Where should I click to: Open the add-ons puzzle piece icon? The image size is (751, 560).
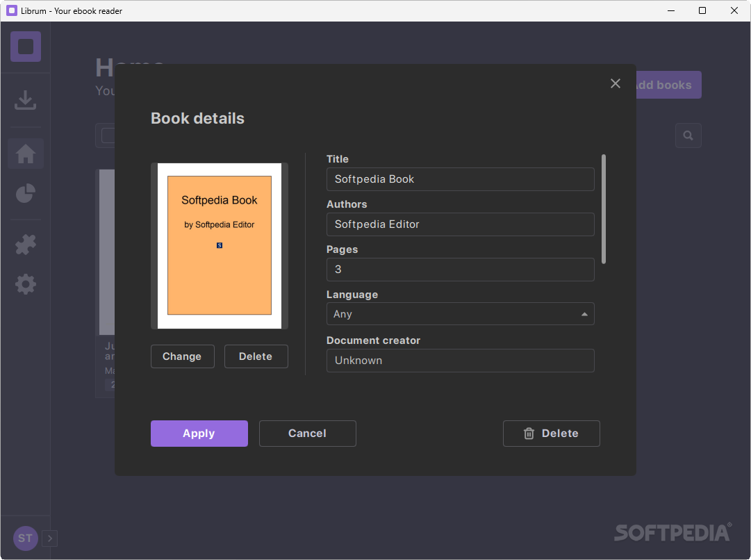[26, 245]
